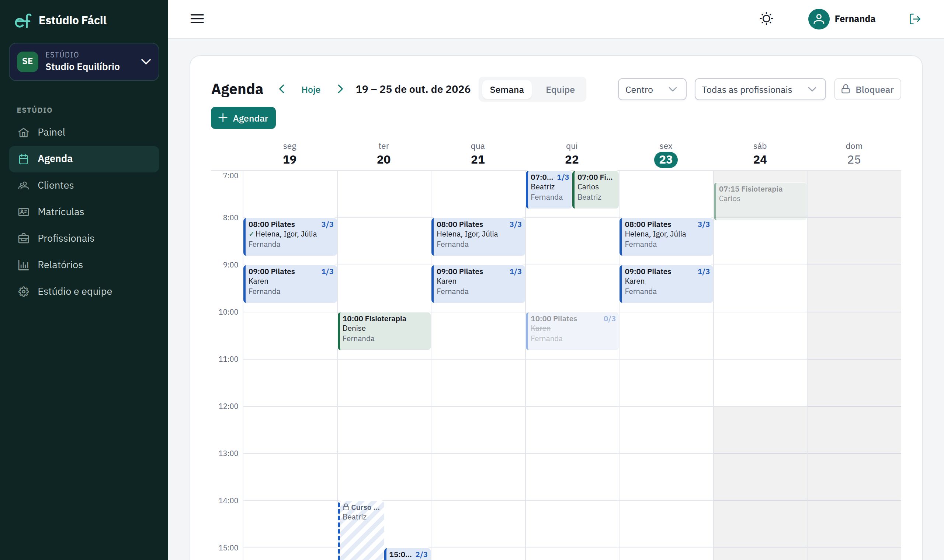944x560 pixels.
Task: Open Wednesday 08:00 Pilates class
Action: click(478, 237)
